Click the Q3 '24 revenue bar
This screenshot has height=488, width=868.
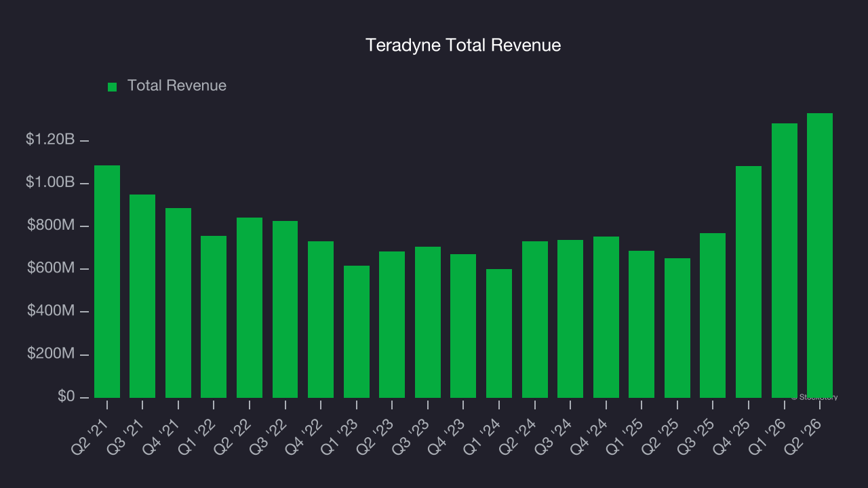click(570, 319)
